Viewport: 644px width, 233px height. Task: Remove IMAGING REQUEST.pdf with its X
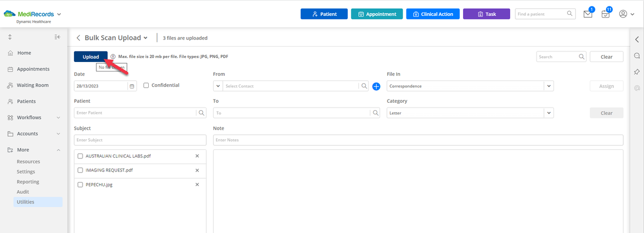pyautogui.click(x=197, y=171)
